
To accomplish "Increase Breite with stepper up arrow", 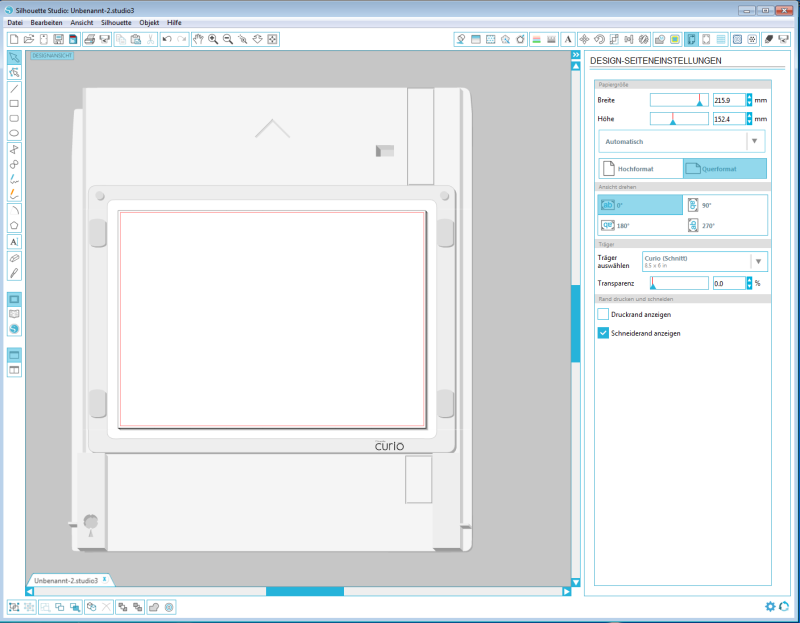I will [749, 97].
